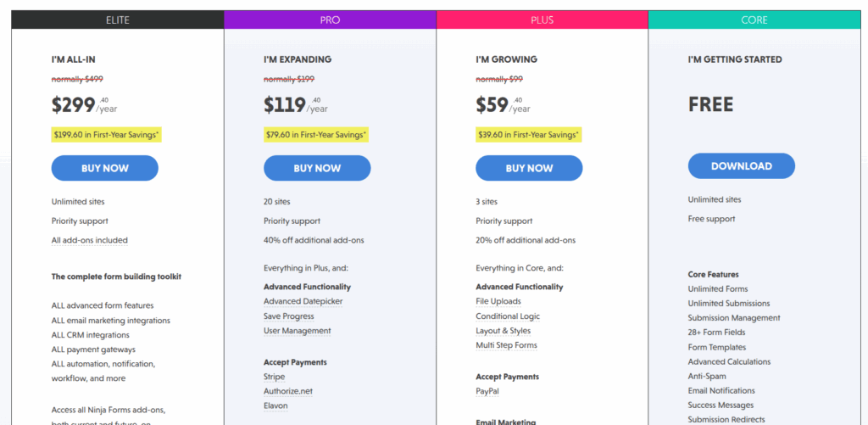Click Buy Now under the Pro plan
868x425 pixels.
(x=317, y=168)
